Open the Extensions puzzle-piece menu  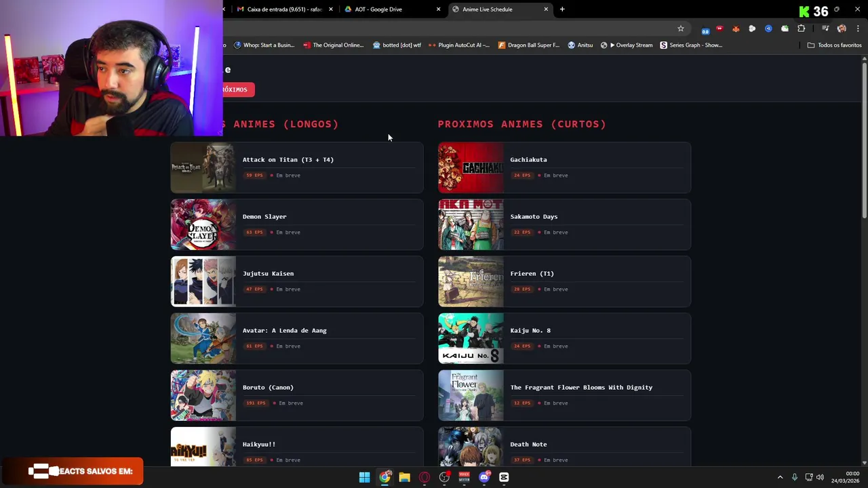pyautogui.click(x=802, y=28)
